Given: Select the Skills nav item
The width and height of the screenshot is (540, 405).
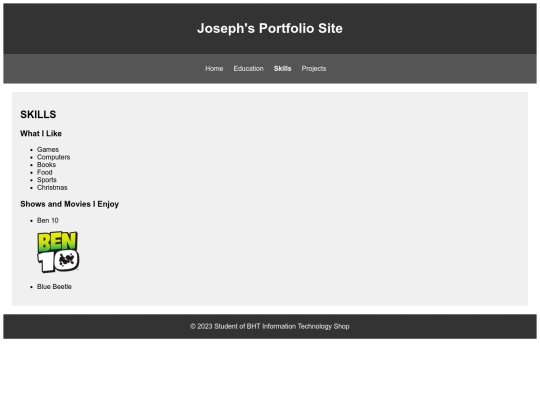Looking at the screenshot, I should [282, 69].
